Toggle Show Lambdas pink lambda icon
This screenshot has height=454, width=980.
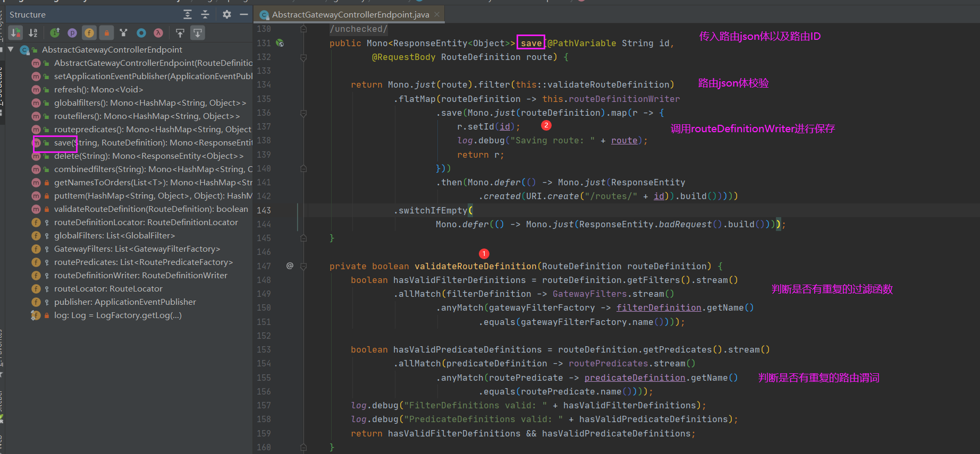[x=158, y=33]
